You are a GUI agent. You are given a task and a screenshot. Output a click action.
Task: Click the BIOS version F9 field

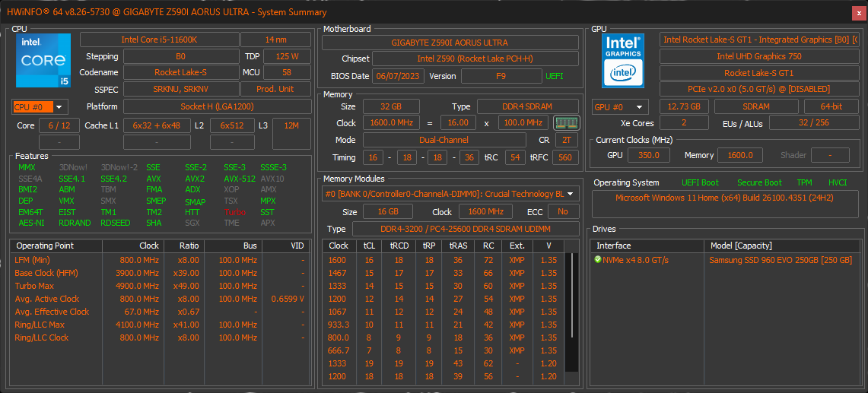tap(501, 76)
